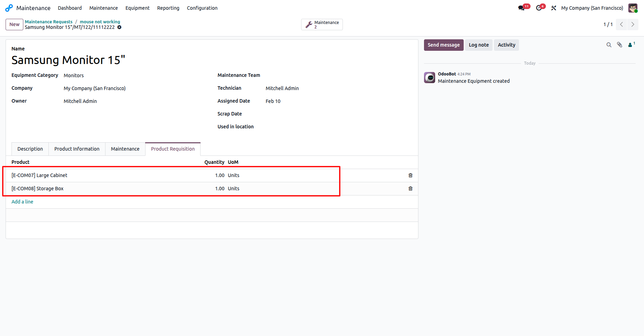Image resolution: width=644 pixels, height=336 pixels.
Task: Open the Reporting menu
Action: pos(168,8)
